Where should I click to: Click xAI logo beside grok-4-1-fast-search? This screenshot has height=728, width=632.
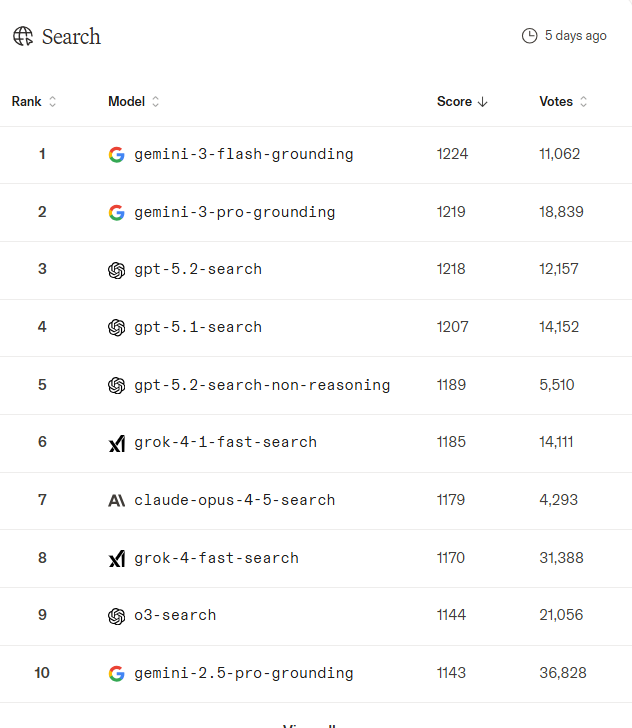pos(117,443)
